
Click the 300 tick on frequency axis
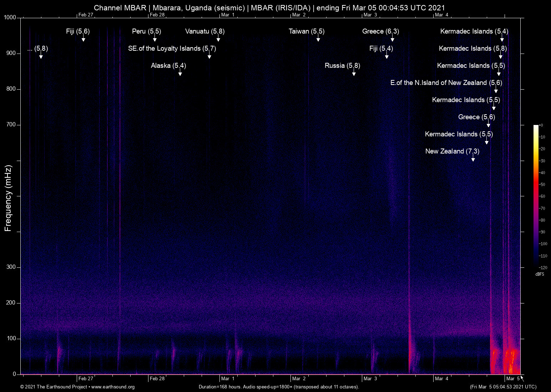pyautogui.click(x=11, y=267)
